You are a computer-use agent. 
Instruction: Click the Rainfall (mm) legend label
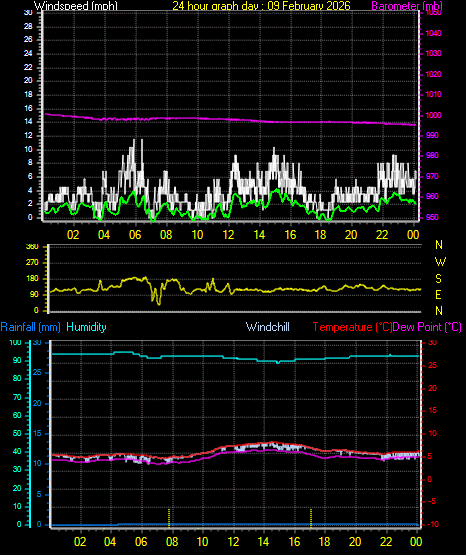(x=30, y=327)
